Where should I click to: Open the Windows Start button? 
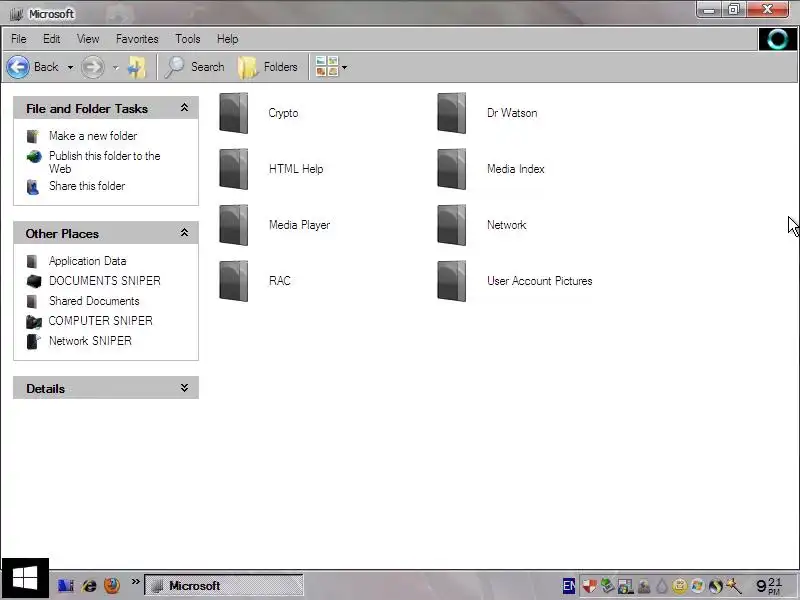(x=25, y=579)
